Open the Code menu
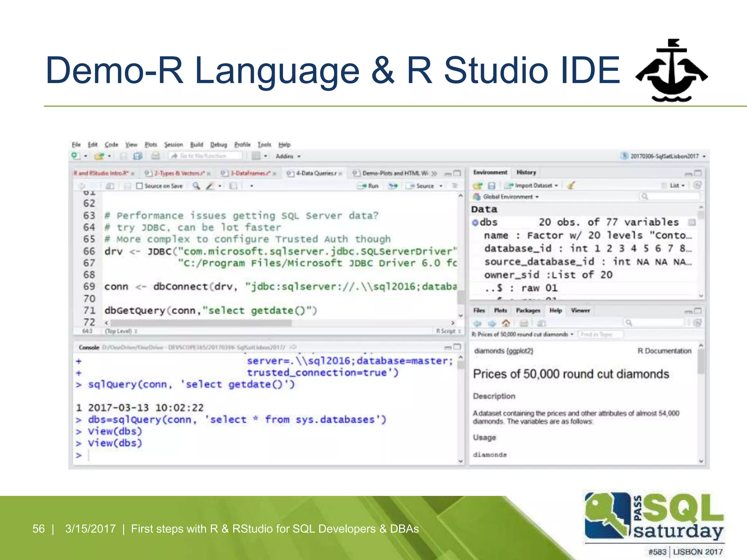This screenshot has width=747, height=560. tap(111, 145)
